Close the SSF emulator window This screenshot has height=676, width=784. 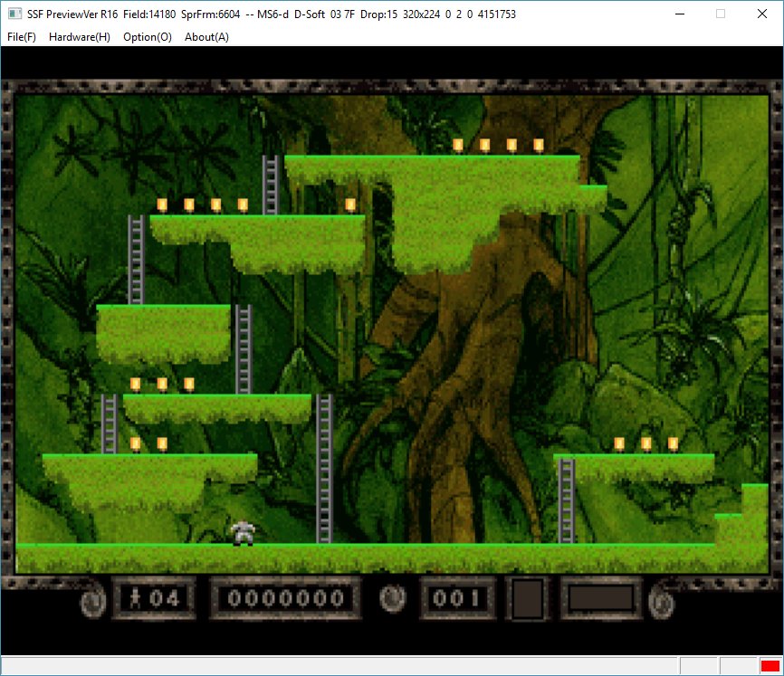click(x=762, y=14)
